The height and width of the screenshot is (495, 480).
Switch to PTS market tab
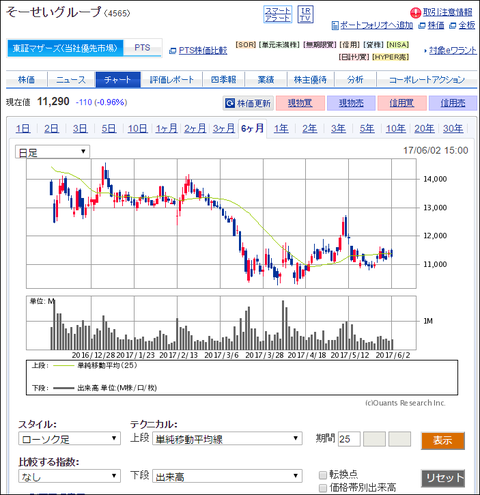pos(142,48)
